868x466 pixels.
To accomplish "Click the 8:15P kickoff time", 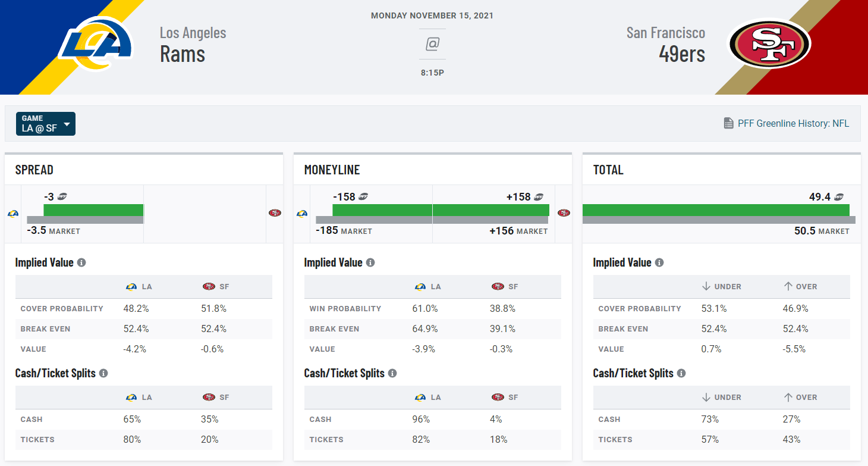I will tap(432, 73).
